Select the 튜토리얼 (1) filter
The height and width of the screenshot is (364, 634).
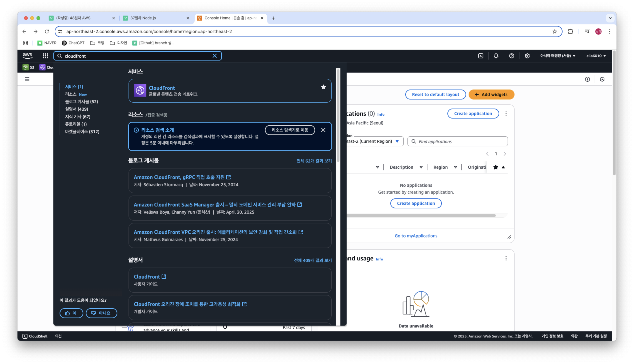pyautogui.click(x=76, y=124)
